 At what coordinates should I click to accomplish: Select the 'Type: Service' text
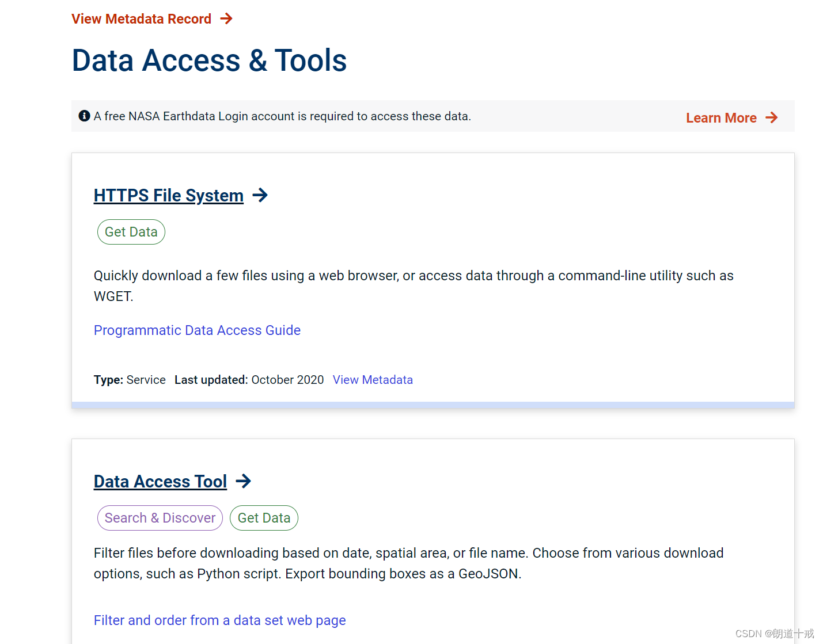[130, 380]
